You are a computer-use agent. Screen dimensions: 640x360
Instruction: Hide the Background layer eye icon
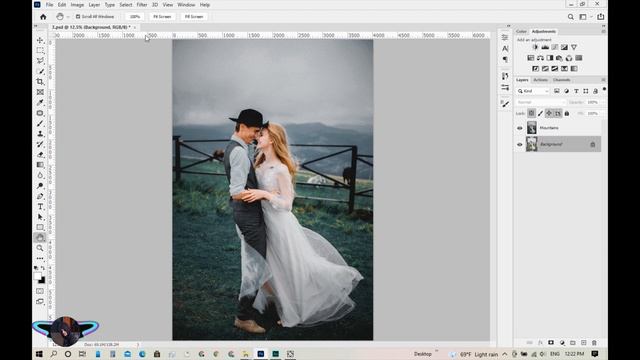(520, 144)
